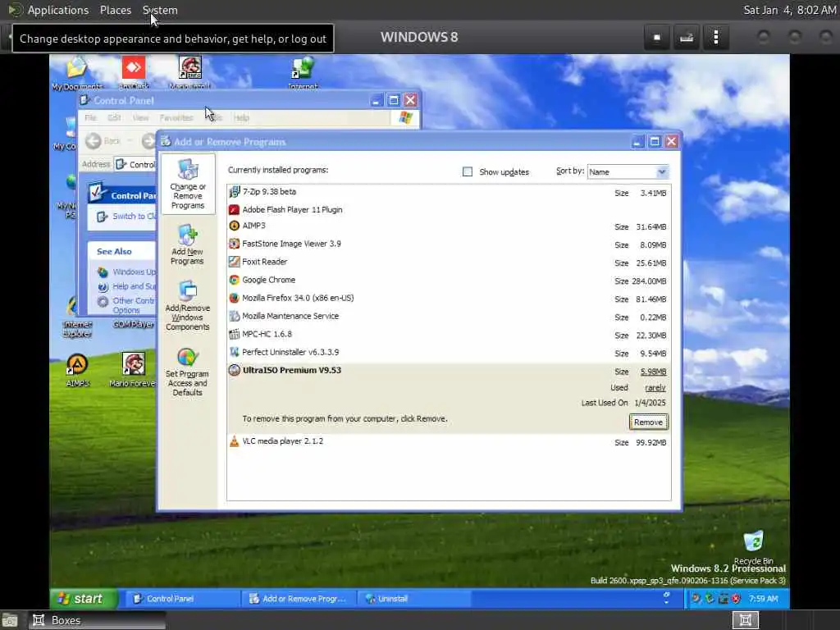This screenshot has width=840, height=630.
Task: Open Add/Remove Windows Components
Action: tap(188, 306)
